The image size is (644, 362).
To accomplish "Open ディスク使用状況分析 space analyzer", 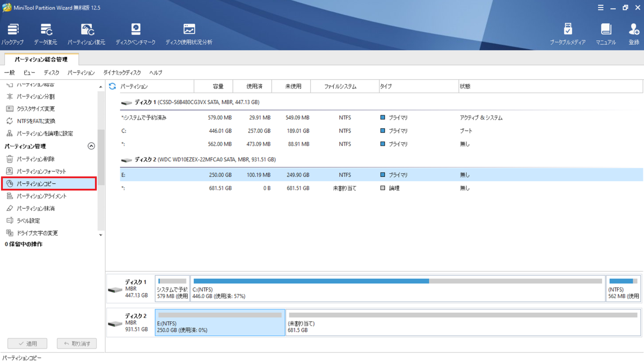I will [189, 34].
